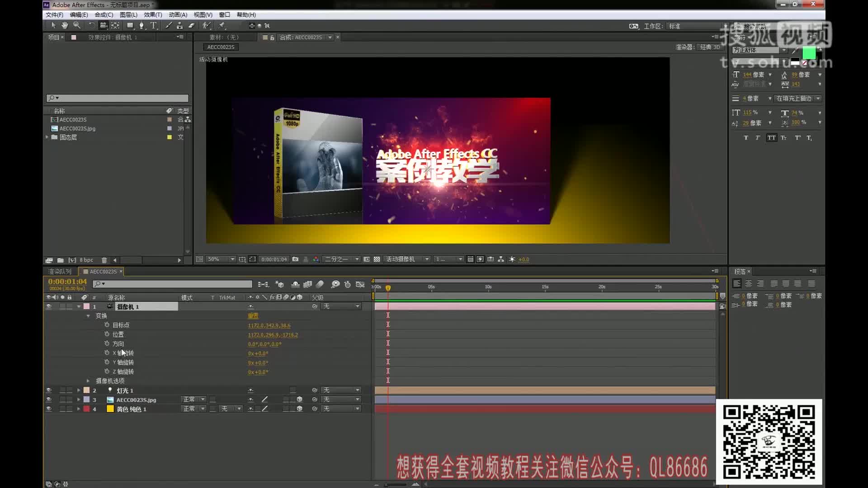Expand the 摄像机选项 group
This screenshot has width=868, height=488.
click(88, 381)
